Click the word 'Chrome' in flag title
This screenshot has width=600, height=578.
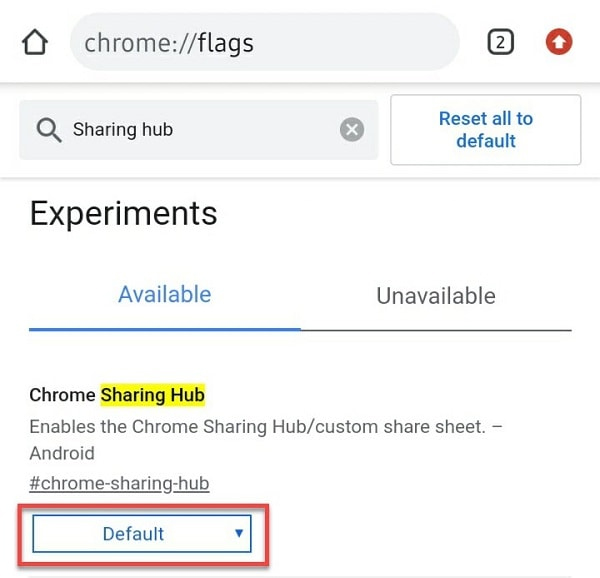coord(62,395)
